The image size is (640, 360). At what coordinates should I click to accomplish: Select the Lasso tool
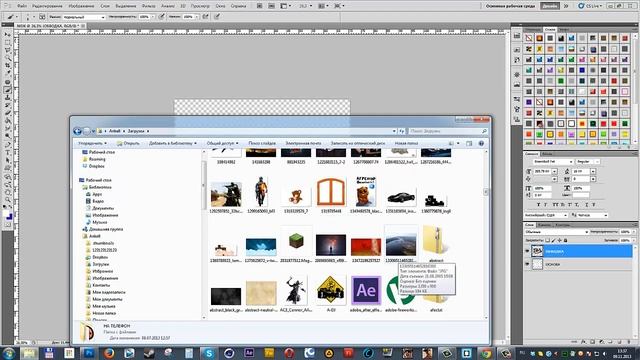click(8, 50)
